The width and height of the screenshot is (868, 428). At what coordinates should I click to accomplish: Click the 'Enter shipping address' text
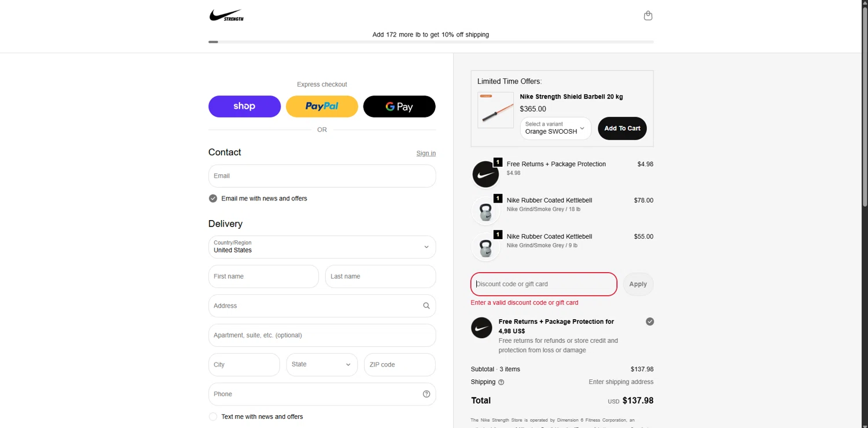pos(621,382)
